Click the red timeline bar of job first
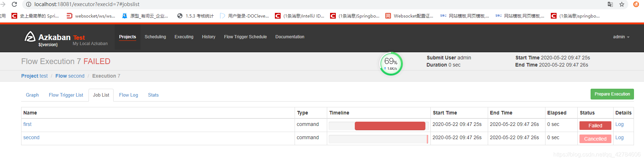This screenshot has width=644, height=161. tap(390, 126)
